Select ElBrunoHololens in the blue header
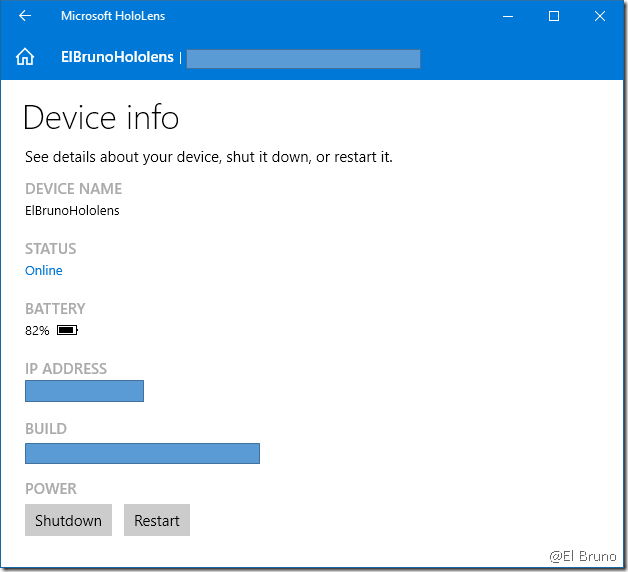The image size is (628, 572). pos(117,58)
